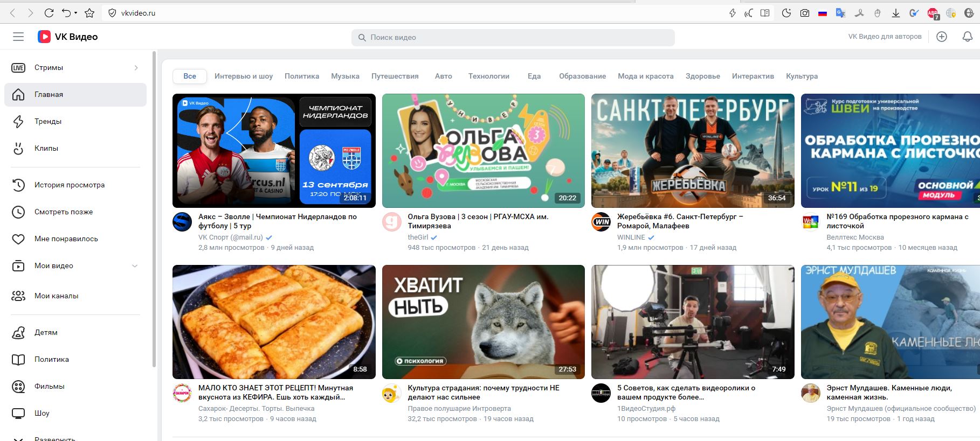Click the VK Видео logo
The height and width of the screenshot is (441, 980).
[x=68, y=37]
